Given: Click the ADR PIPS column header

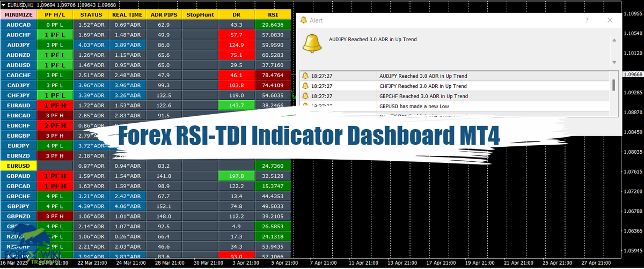Looking at the screenshot, I should (164, 14).
